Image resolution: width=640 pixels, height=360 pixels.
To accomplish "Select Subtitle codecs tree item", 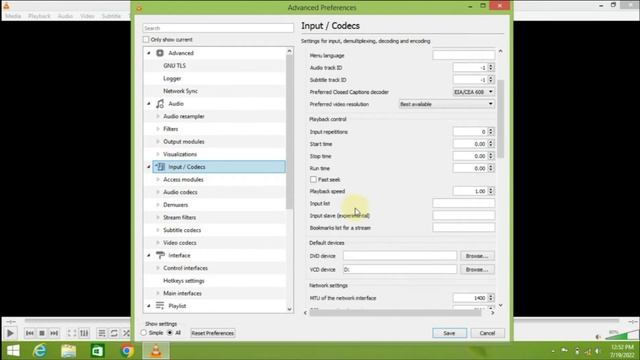I will [182, 230].
